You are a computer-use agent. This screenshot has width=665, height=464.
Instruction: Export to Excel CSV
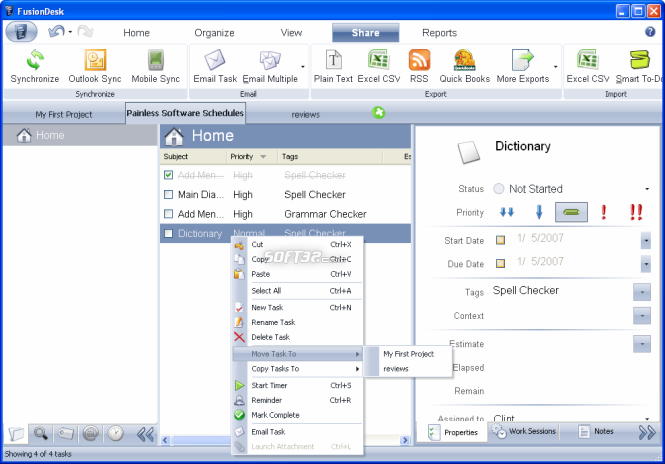pyautogui.click(x=379, y=66)
